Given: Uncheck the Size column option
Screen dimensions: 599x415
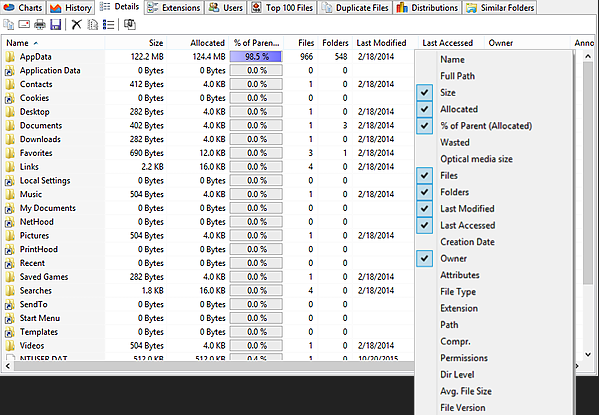Looking at the screenshot, I should [424, 92].
